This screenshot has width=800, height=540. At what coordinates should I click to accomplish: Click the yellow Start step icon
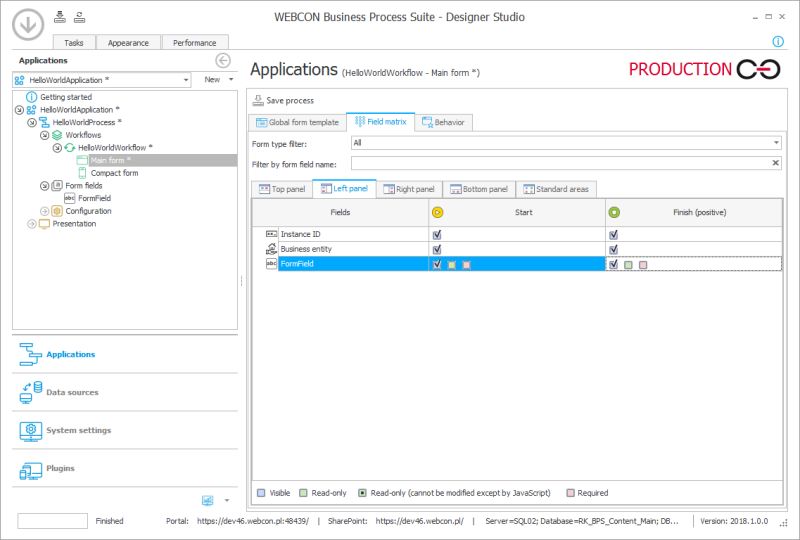click(437, 212)
